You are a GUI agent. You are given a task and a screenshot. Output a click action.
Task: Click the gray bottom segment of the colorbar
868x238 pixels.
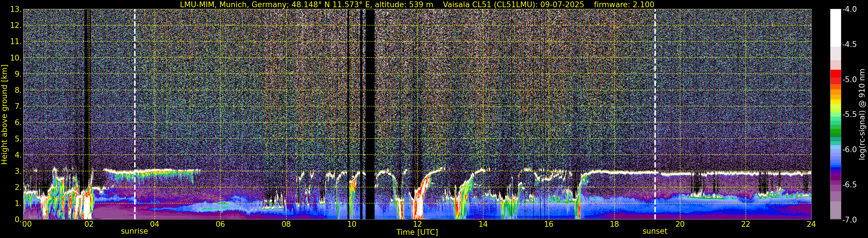(x=835, y=210)
